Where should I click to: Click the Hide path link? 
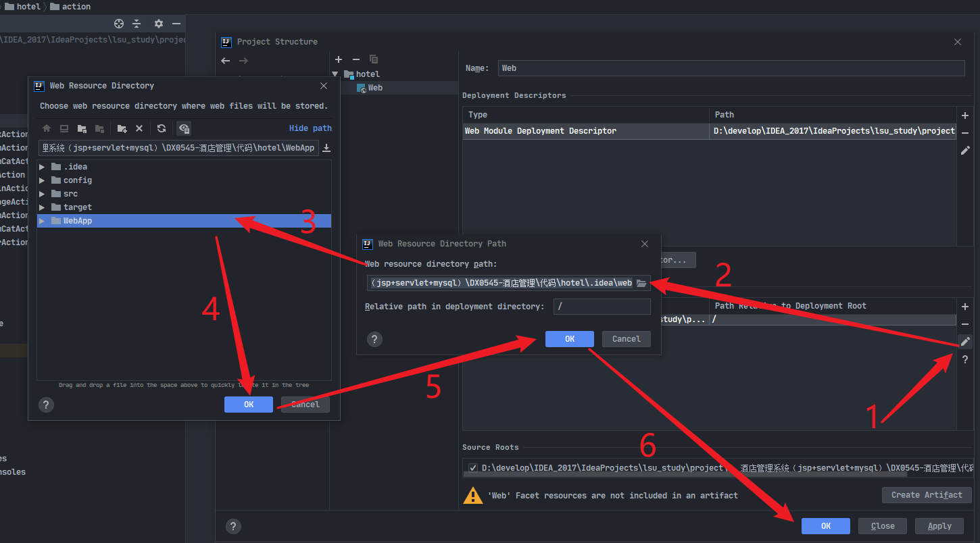(x=310, y=128)
